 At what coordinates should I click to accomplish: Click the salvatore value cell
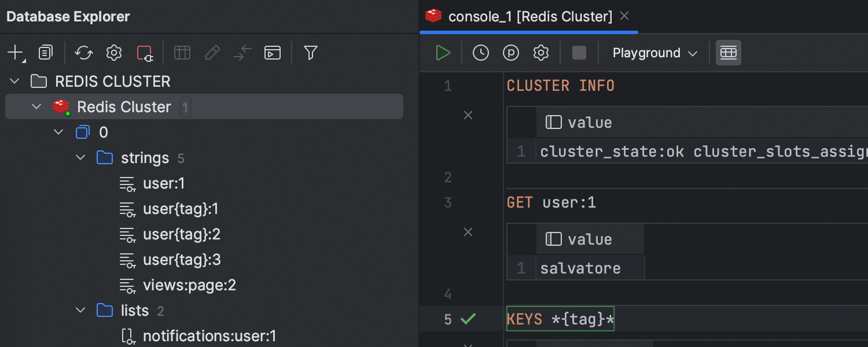(x=580, y=268)
